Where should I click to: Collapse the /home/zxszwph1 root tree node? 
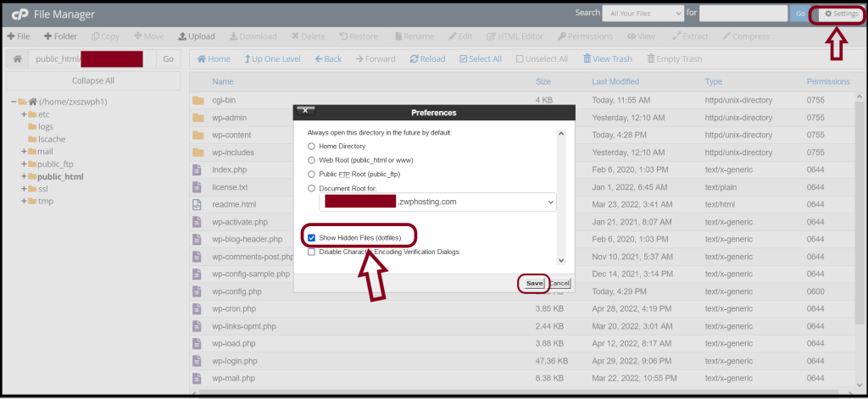click(x=14, y=102)
